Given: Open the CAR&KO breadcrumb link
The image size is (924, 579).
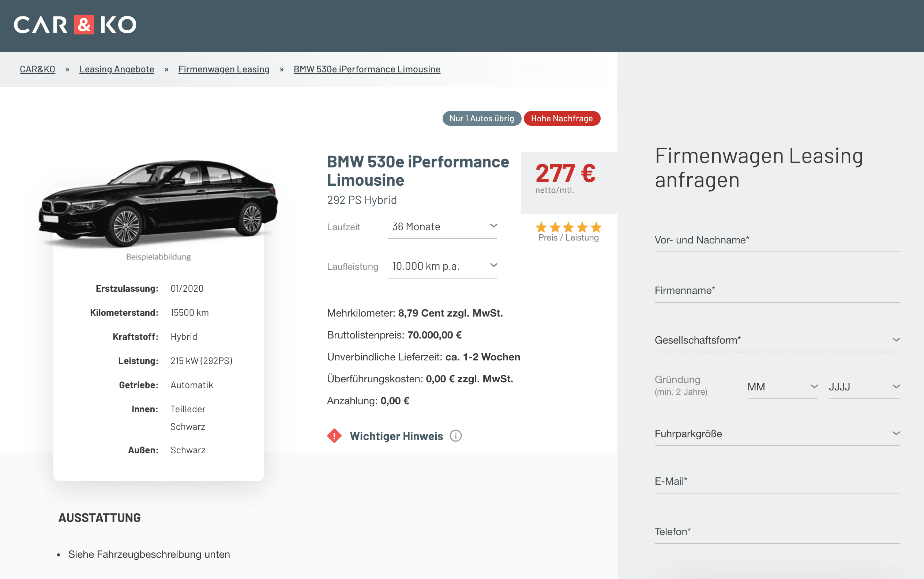Looking at the screenshot, I should click(38, 69).
